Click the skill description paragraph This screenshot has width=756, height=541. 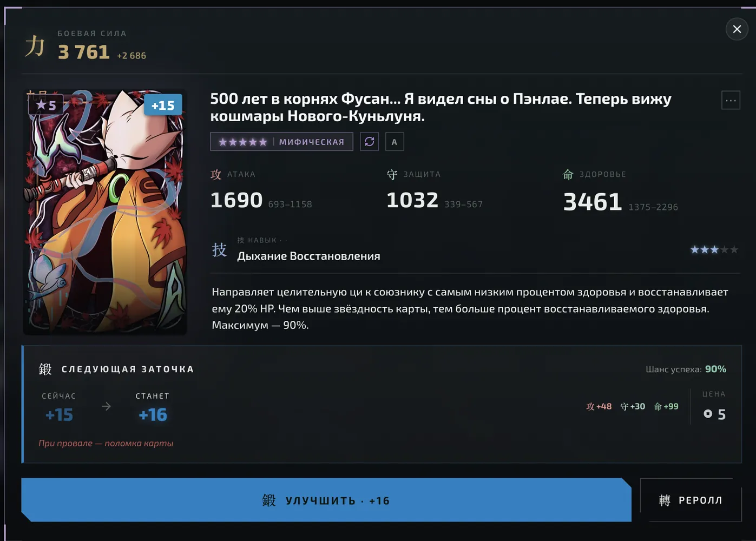tap(470, 308)
